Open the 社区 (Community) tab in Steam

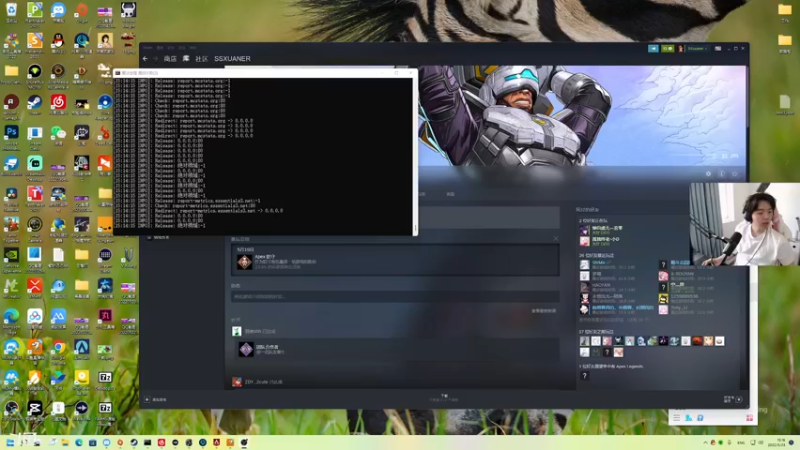[202, 59]
